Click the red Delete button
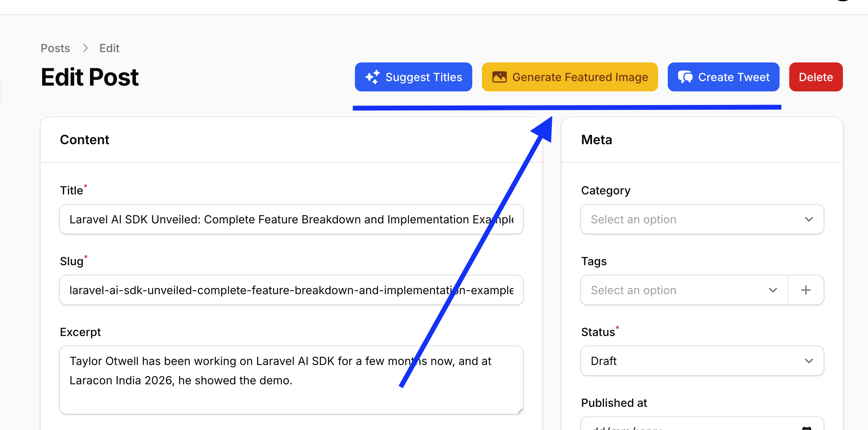The image size is (868, 430). coord(815,77)
